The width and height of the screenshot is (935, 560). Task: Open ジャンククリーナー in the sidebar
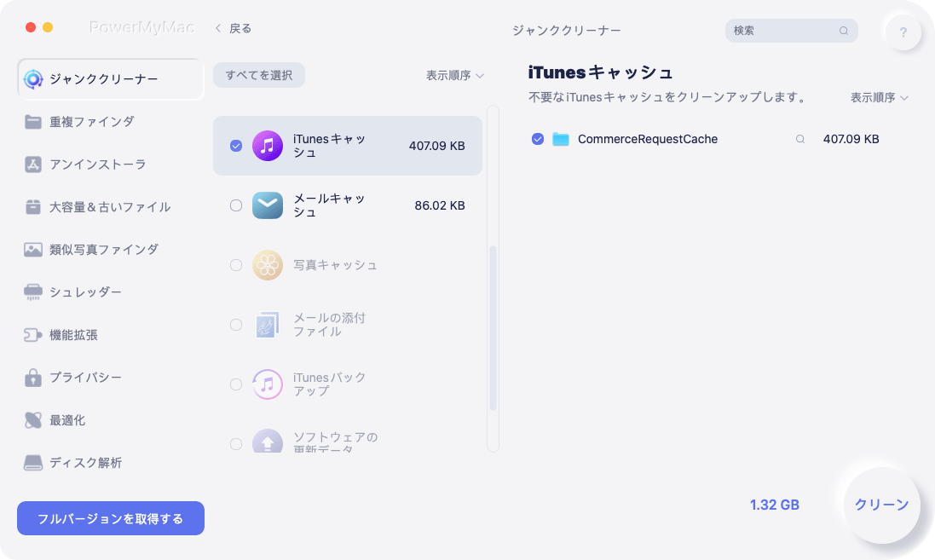110,78
